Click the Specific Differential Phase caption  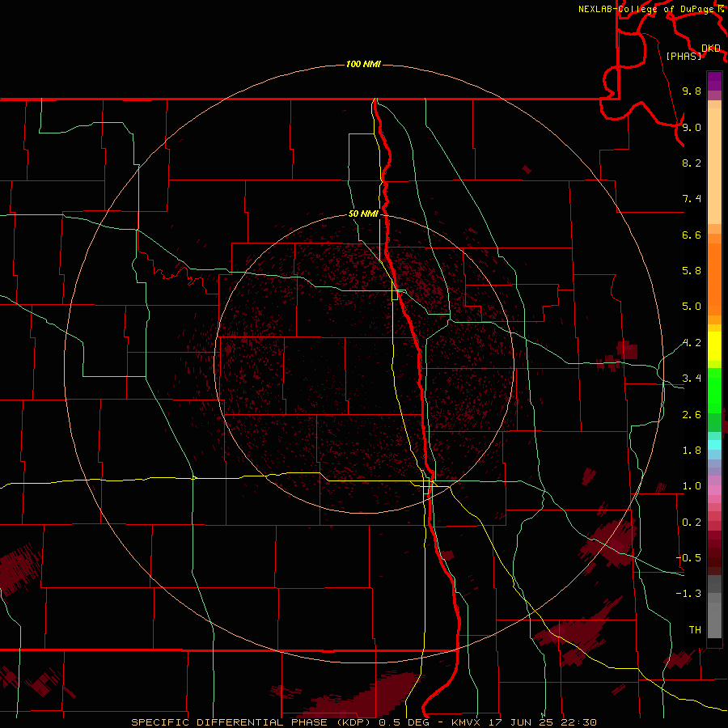click(364, 722)
